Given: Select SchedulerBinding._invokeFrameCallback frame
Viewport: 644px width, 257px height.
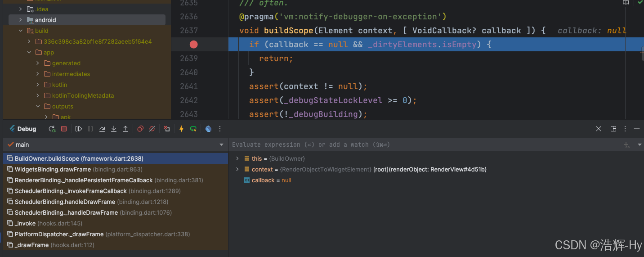Looking at the screenshot, I should [116, 191].
